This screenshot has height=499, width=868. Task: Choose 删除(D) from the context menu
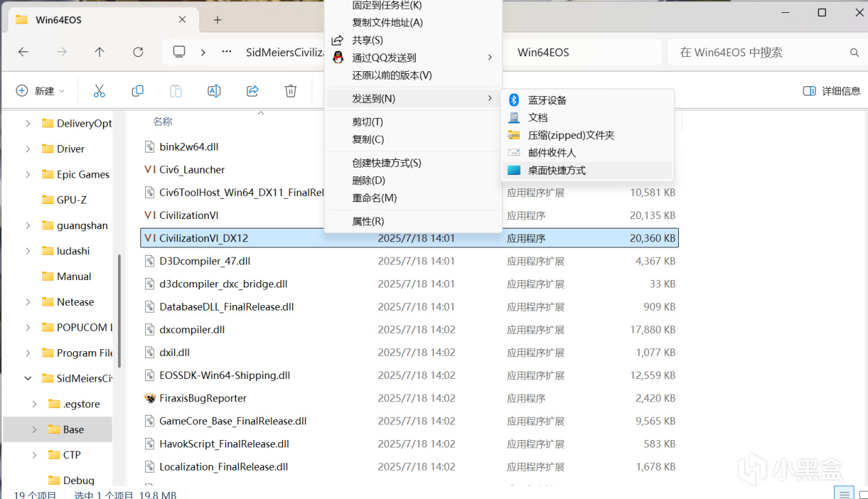[x=413, y=180]
